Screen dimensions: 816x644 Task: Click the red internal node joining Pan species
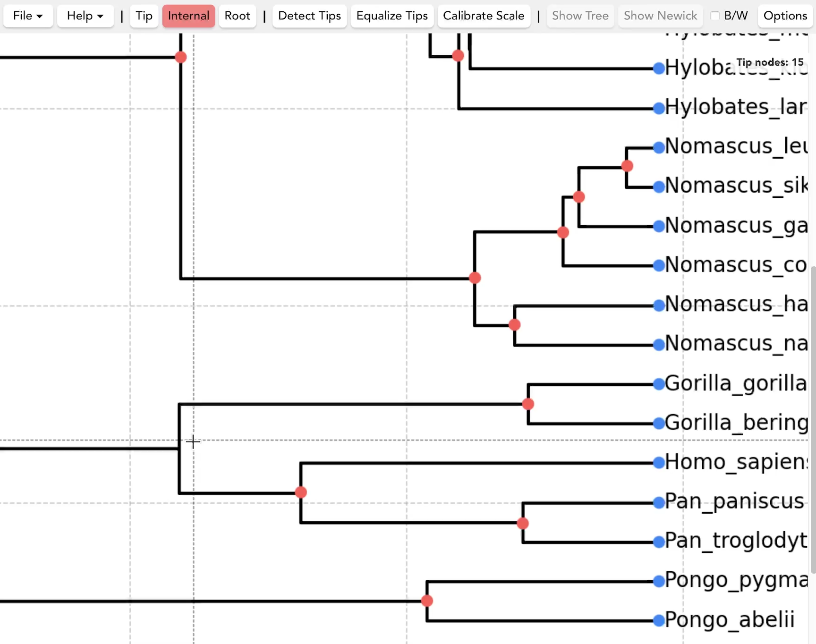(x=522, y=523)
